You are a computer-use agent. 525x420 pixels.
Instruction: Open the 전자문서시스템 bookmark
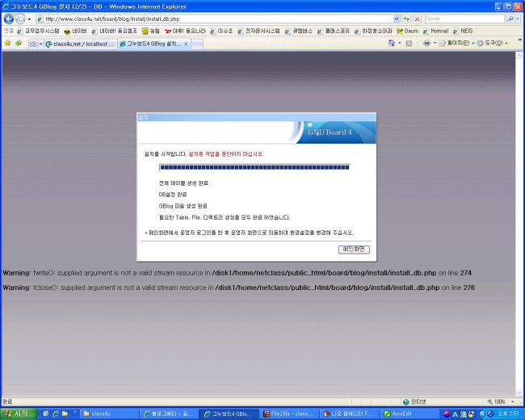click(x=258, y=31)
